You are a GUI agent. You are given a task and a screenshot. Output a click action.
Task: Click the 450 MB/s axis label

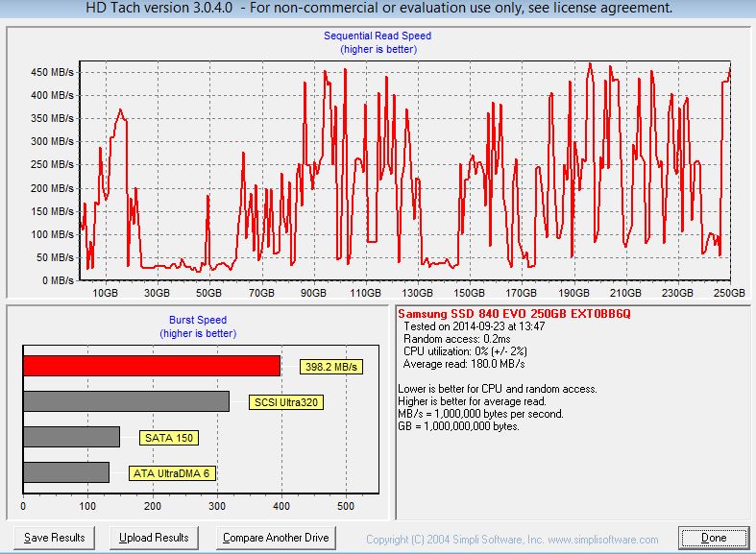click(x=52, y=72)
